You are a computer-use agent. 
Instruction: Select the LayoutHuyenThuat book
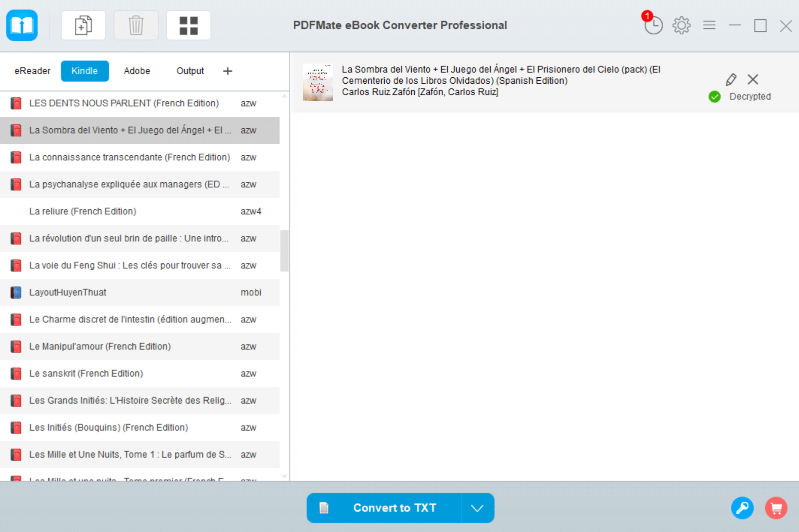point(140,293)
